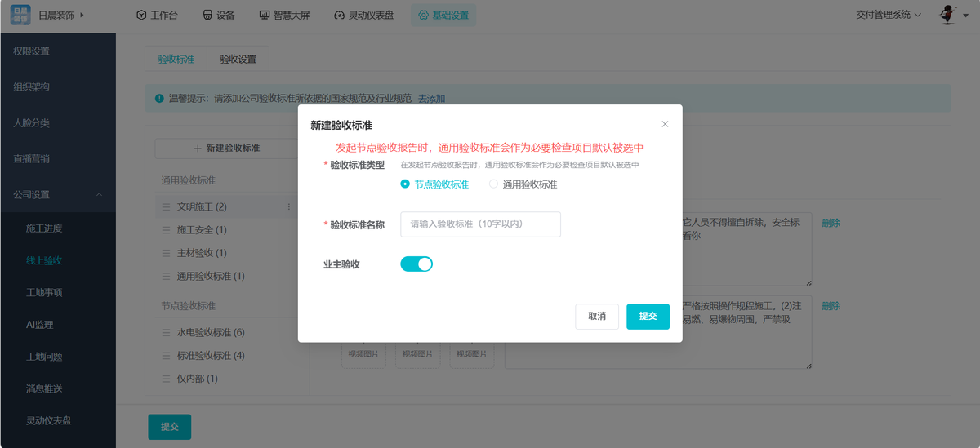This screenshot has height=448, width=980.
Task: Select the 通用验收标准 radio option
Action: click(493, 184)
